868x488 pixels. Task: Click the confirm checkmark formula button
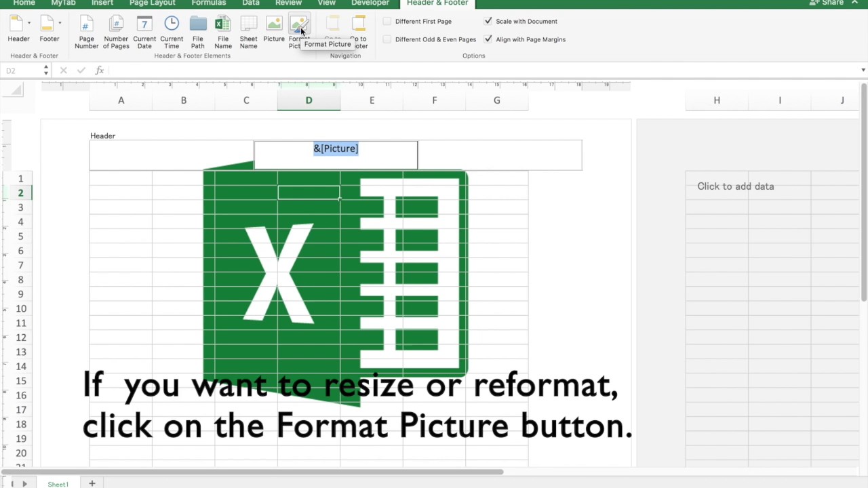[81, 70]
